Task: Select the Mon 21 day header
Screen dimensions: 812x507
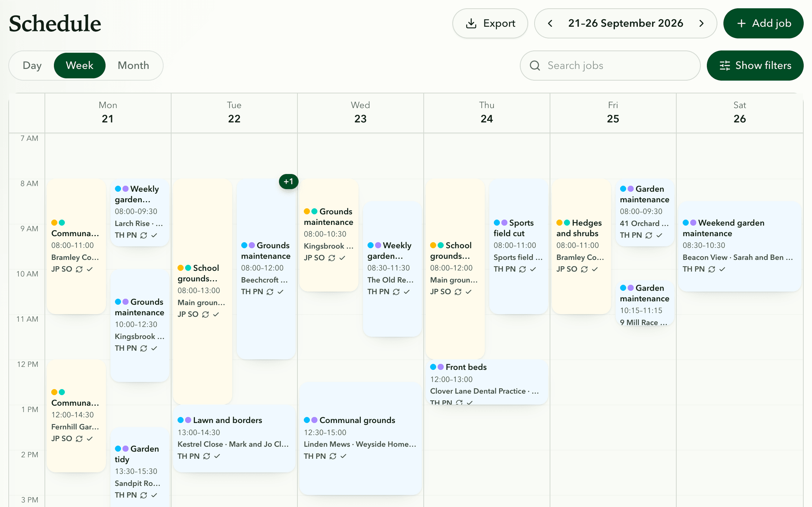Action: [x=108, y=113]
